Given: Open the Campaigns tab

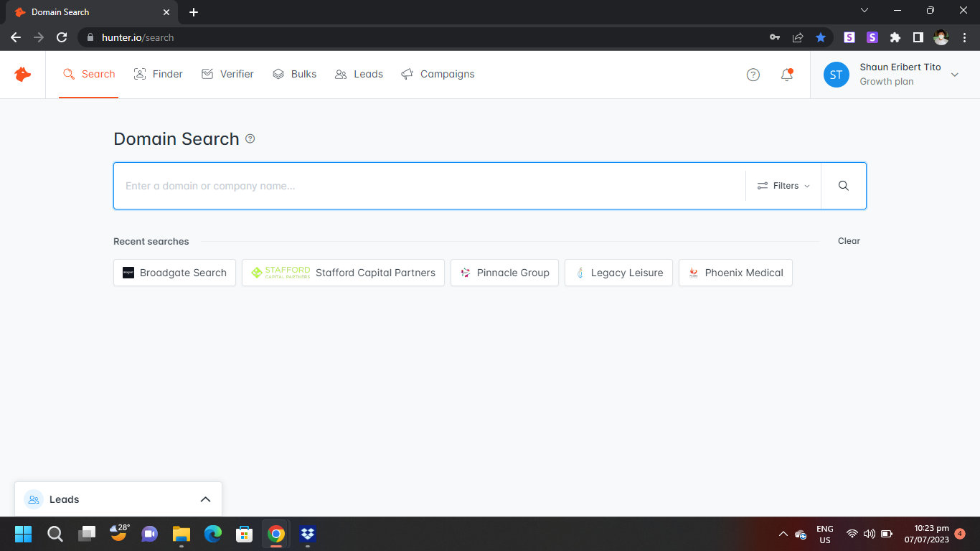Looking at the screenshot, I should coord(438,74).
